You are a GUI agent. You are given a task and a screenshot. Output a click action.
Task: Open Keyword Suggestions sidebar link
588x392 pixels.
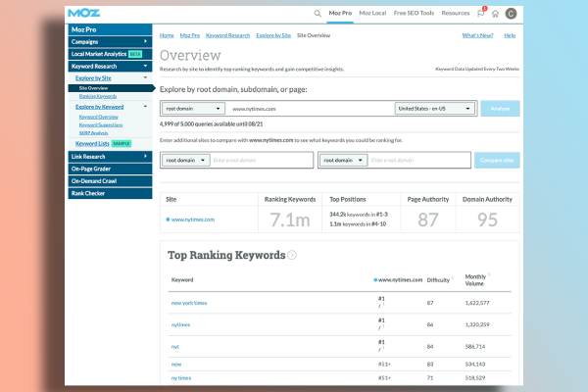pos(101,124)
